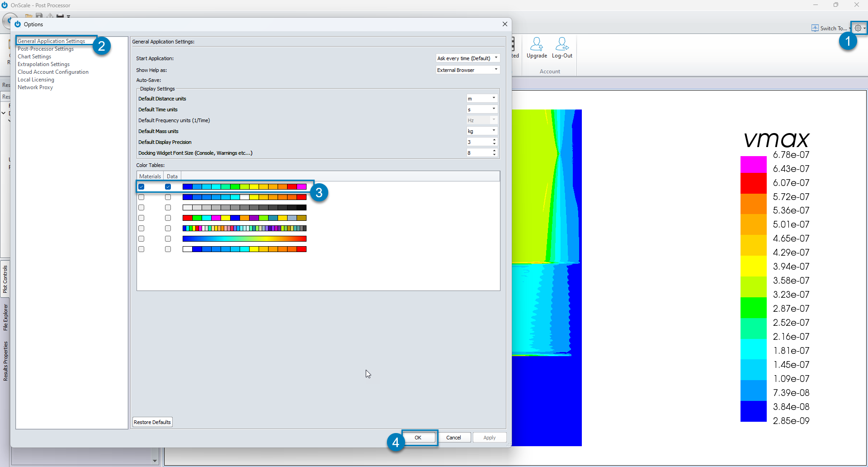The image size is (868, 467).
Task: Click the Apply button
Action: (489, 437)
